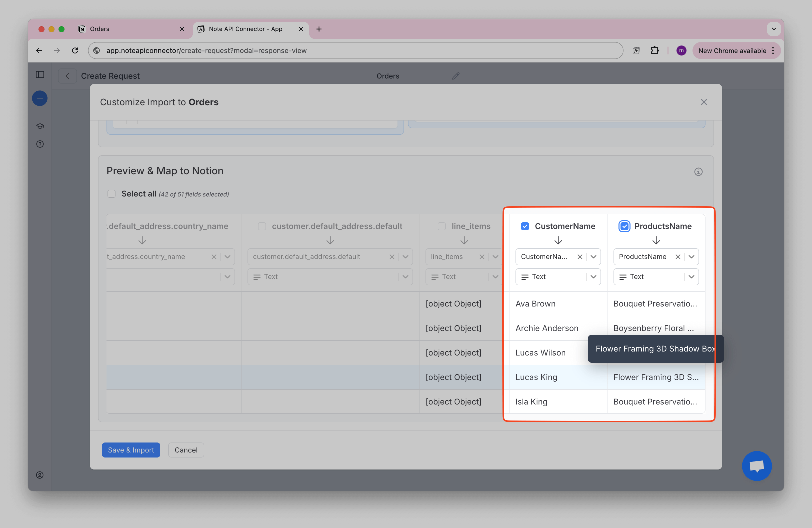Click the info icon beside Preview heading

698,171
